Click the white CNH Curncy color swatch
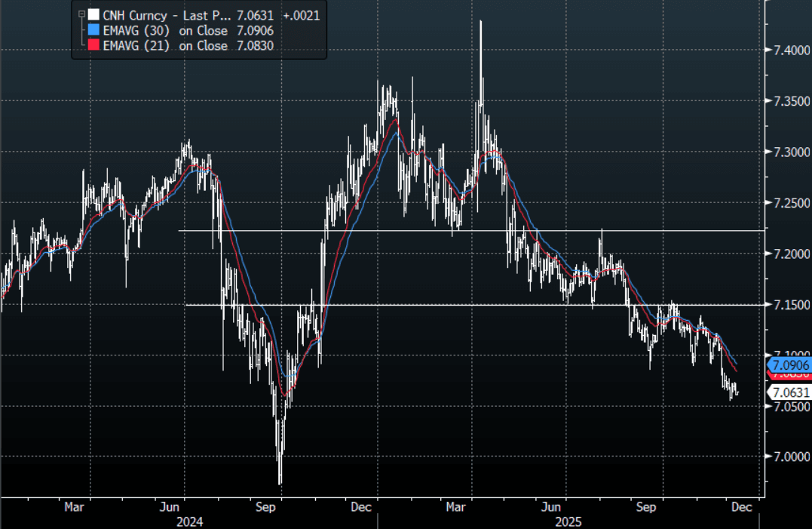This screenshot has width=812, height=529. (x=93, y=14)
